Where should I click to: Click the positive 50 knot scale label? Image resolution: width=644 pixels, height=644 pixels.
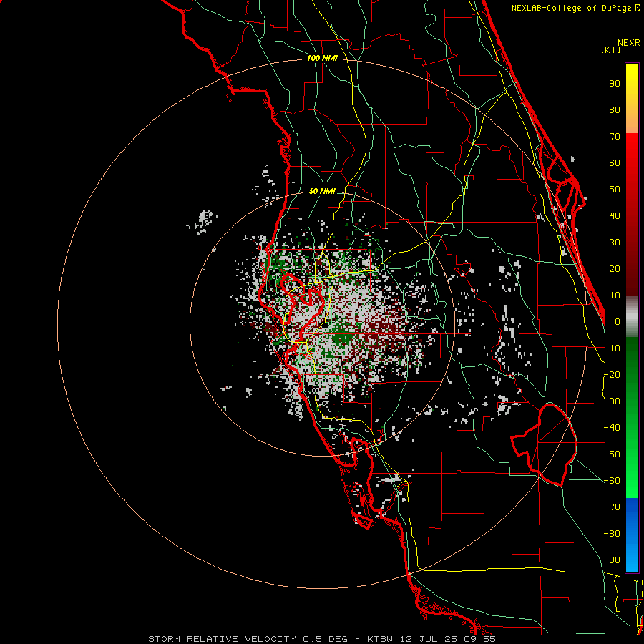click(615, 190)
